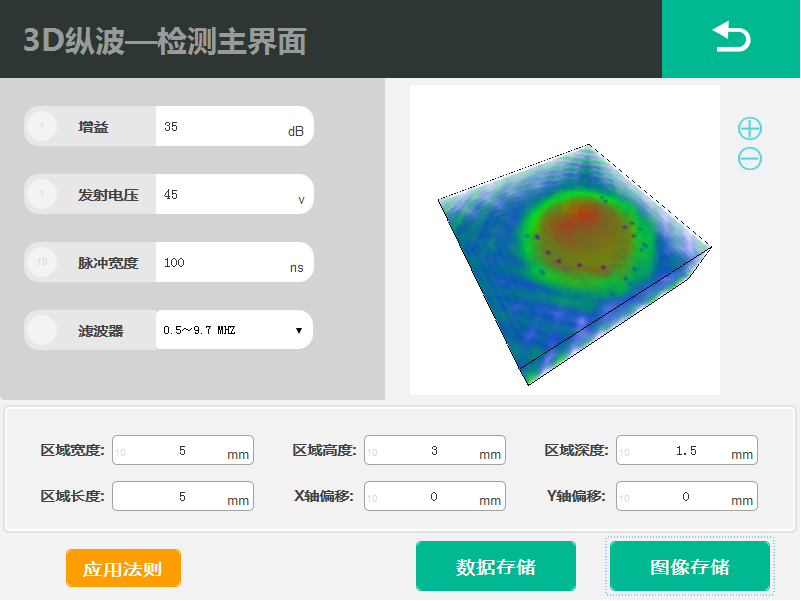
Task: Click the round knob beside 滤波器
Action: pyautogui.click(x=42, y=330)
